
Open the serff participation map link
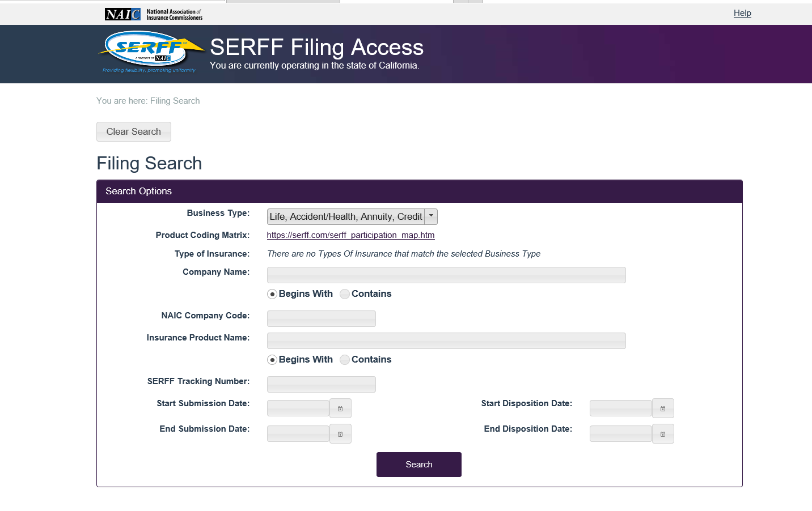pyautogui.click(x=351, y=235)
